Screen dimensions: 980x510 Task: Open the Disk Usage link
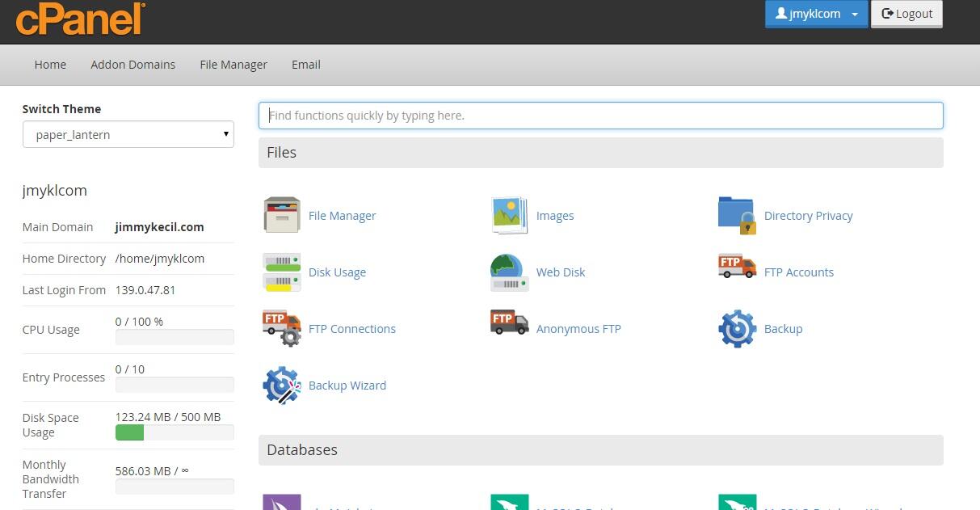tap(337, 272)
